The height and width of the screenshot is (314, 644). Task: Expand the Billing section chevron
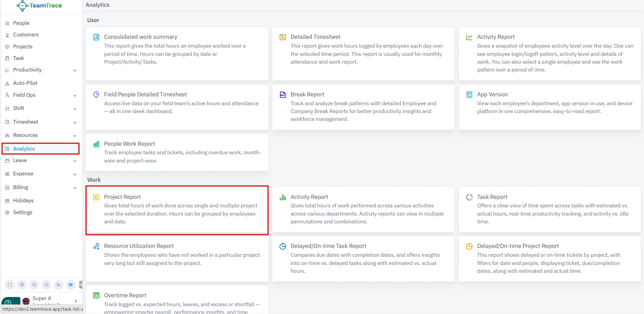coord(75,188)
